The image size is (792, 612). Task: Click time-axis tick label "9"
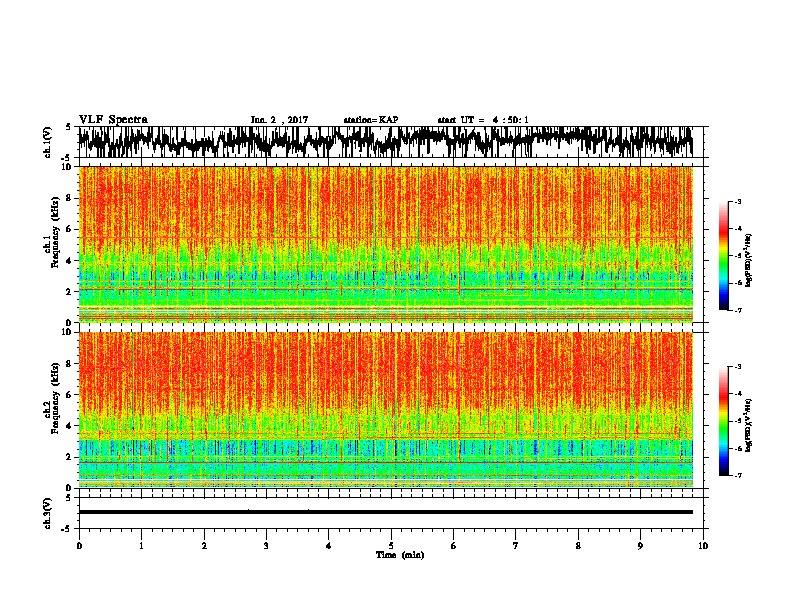[640, 546]
